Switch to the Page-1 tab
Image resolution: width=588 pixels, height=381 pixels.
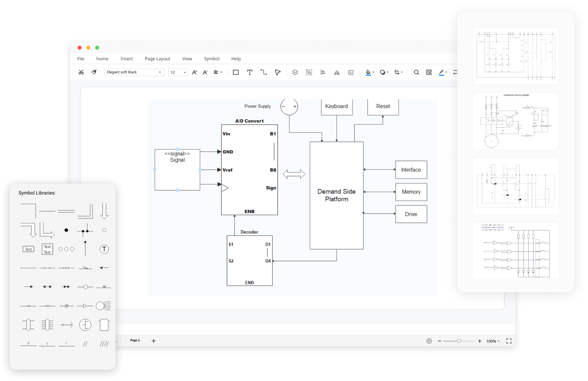coord(135,340)
